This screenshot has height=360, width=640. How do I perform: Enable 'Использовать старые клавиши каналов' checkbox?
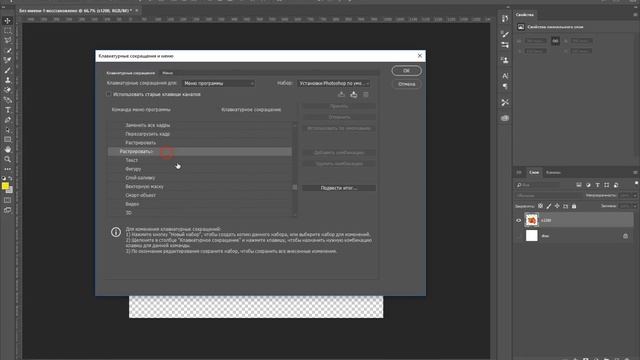coord(109,94)
